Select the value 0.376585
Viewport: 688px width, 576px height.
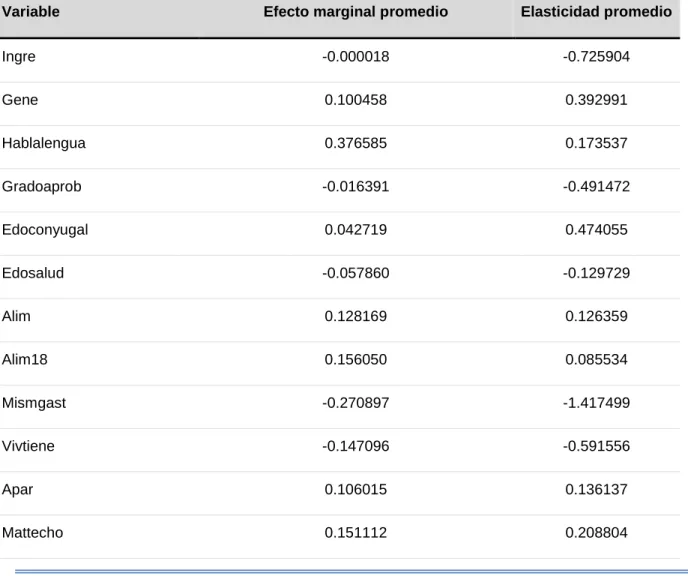(355, 143)
